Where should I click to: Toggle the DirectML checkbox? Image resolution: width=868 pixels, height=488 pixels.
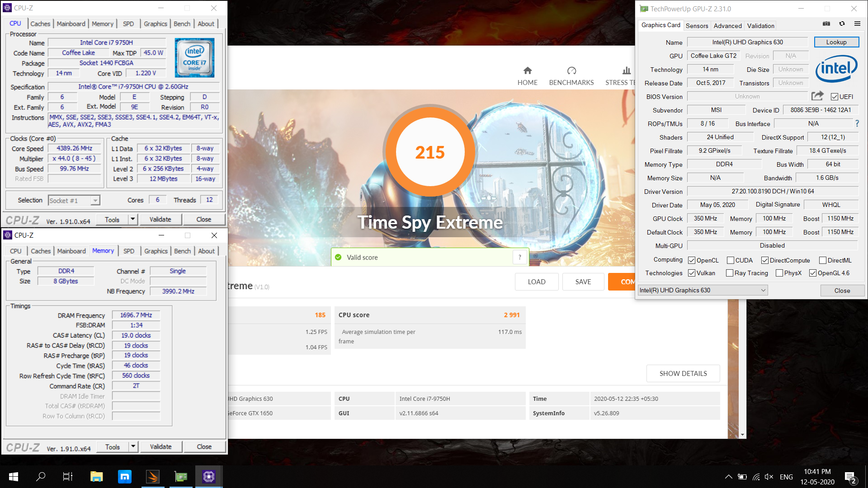tap(823, 260)
